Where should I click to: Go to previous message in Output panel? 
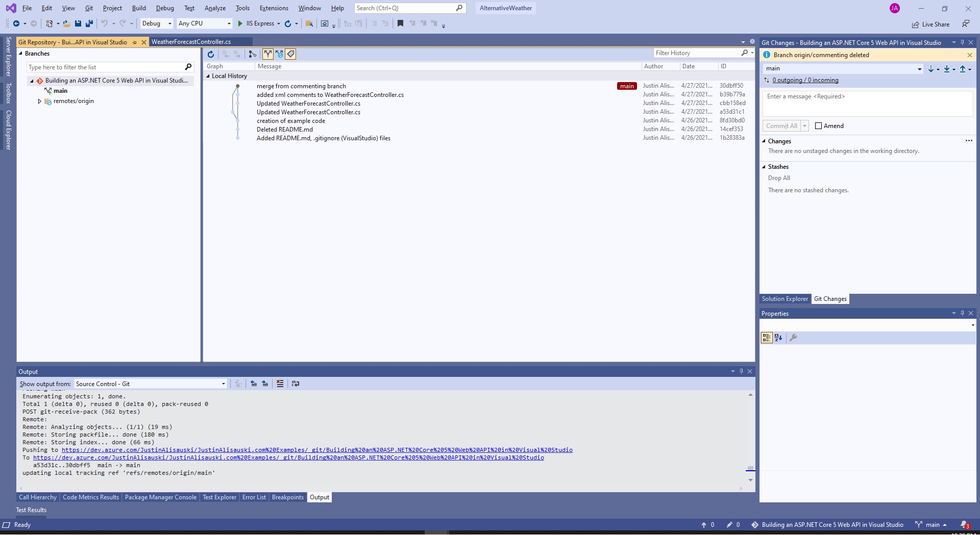[x=254, y=384]
